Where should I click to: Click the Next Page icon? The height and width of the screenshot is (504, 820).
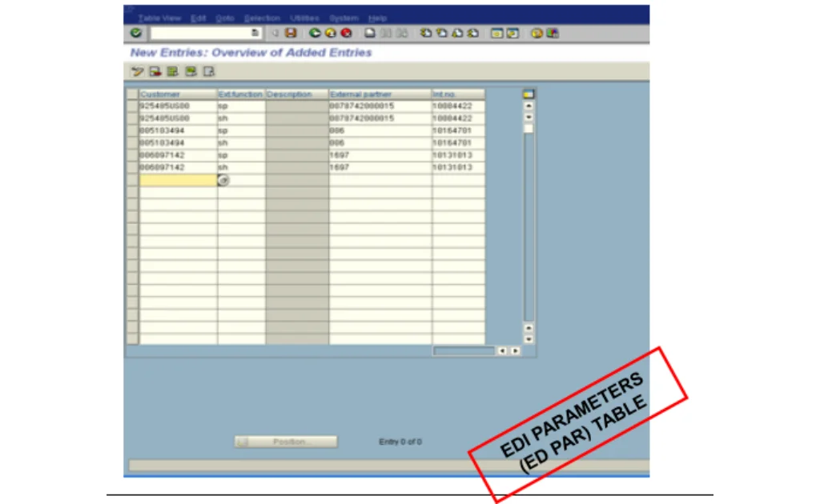(x=457, y=33)
